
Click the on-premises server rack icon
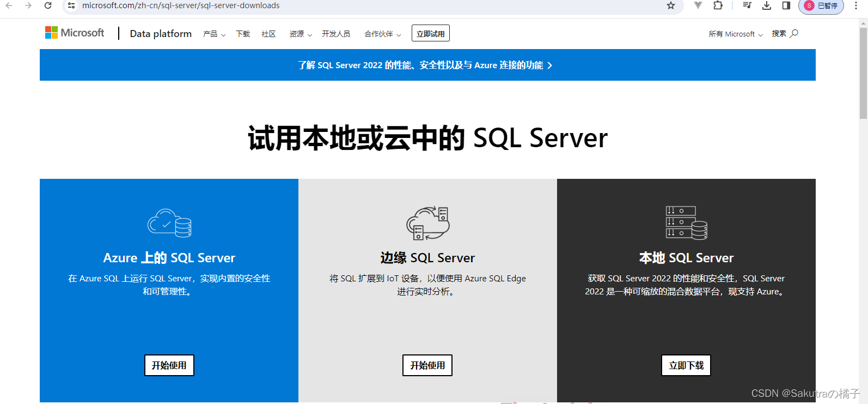[686, 222]
